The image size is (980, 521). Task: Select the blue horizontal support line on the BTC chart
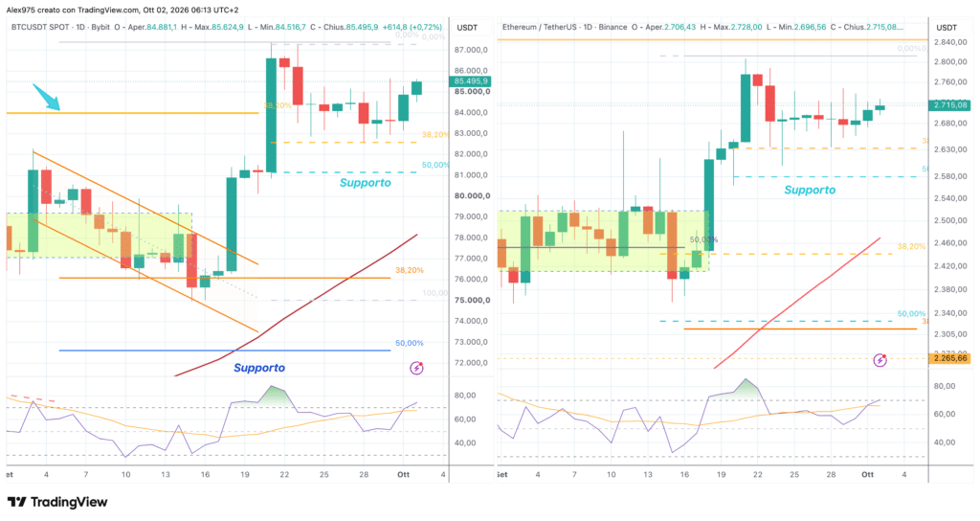coord(224,351)
